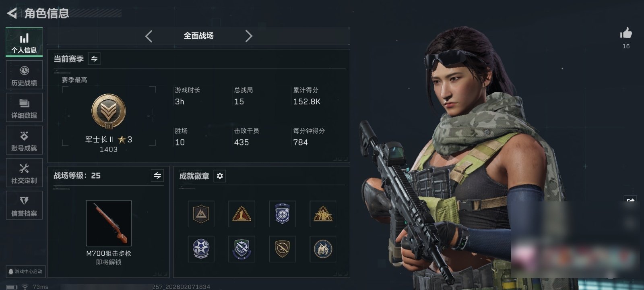This screenshot has width=644, height=290.
Task: Select the blue police shield badge
Action: click(282, 214)
